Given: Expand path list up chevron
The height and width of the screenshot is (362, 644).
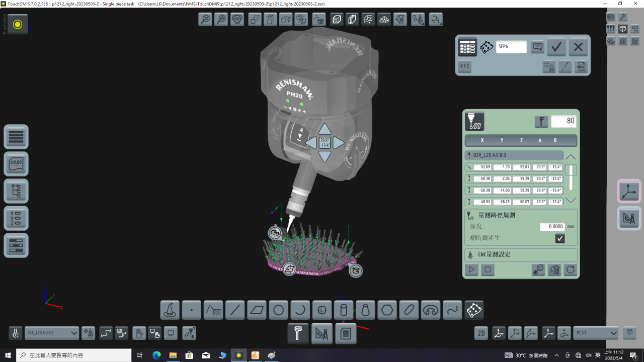Looking at the screenshot, I should [x=571, y=157].
